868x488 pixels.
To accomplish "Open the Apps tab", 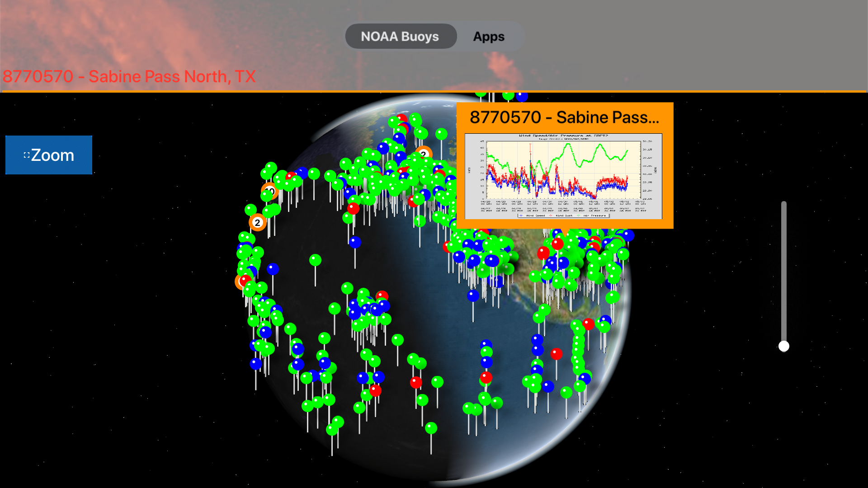I will point(489,36).
